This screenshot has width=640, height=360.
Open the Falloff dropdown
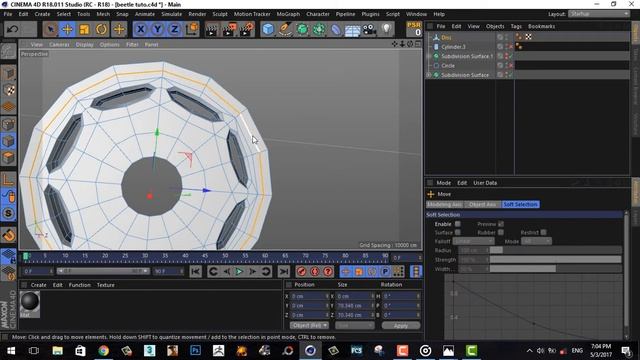tap(473, 241)
